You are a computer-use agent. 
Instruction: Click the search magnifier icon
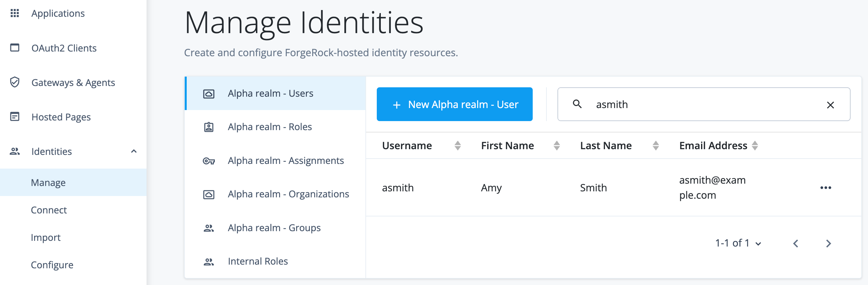(577, 104)
